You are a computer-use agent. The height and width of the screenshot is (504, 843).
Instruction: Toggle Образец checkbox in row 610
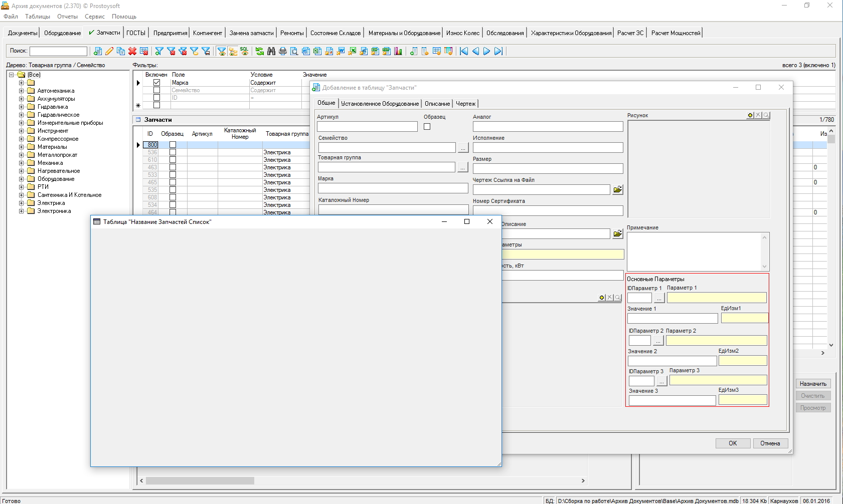coord(173,160)
